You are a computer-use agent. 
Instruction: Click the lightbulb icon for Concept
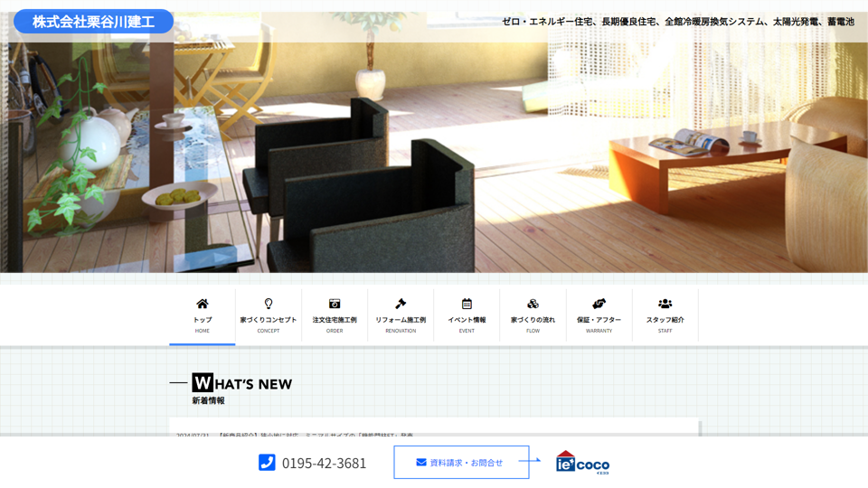coord(269,304)
